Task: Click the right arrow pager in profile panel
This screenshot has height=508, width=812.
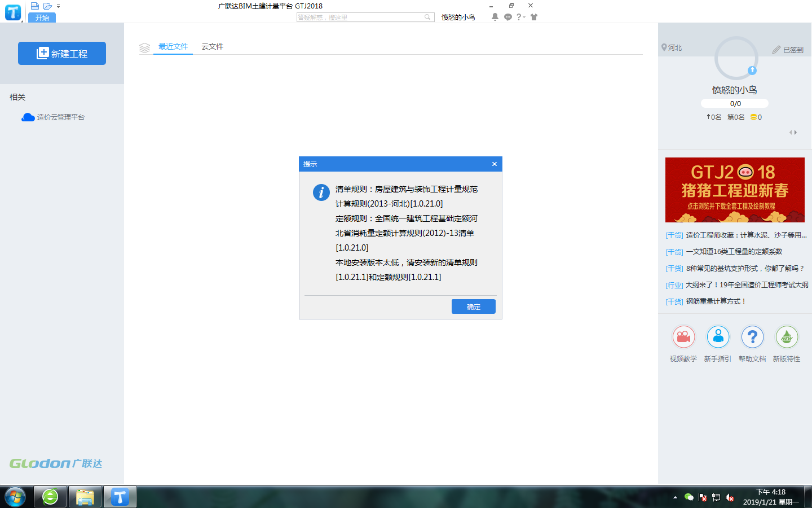Action: click(x=796, y=133)
